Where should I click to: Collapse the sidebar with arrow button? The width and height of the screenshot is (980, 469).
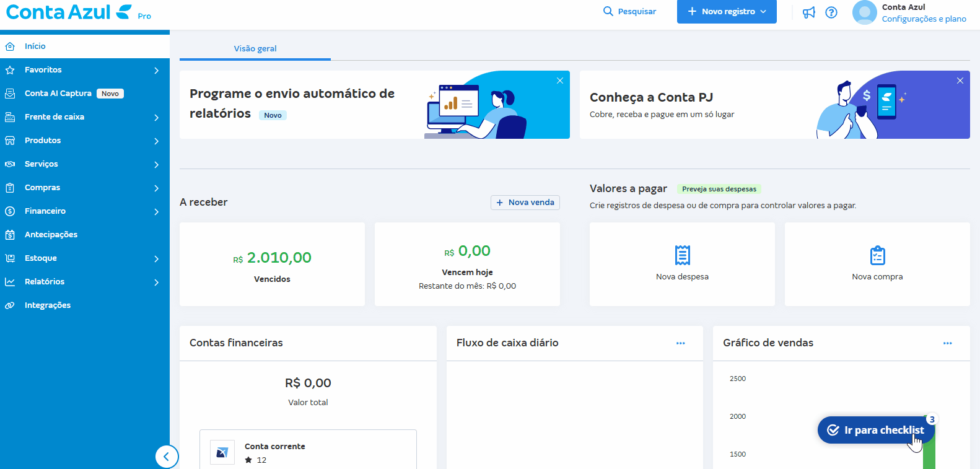(167, 457)
